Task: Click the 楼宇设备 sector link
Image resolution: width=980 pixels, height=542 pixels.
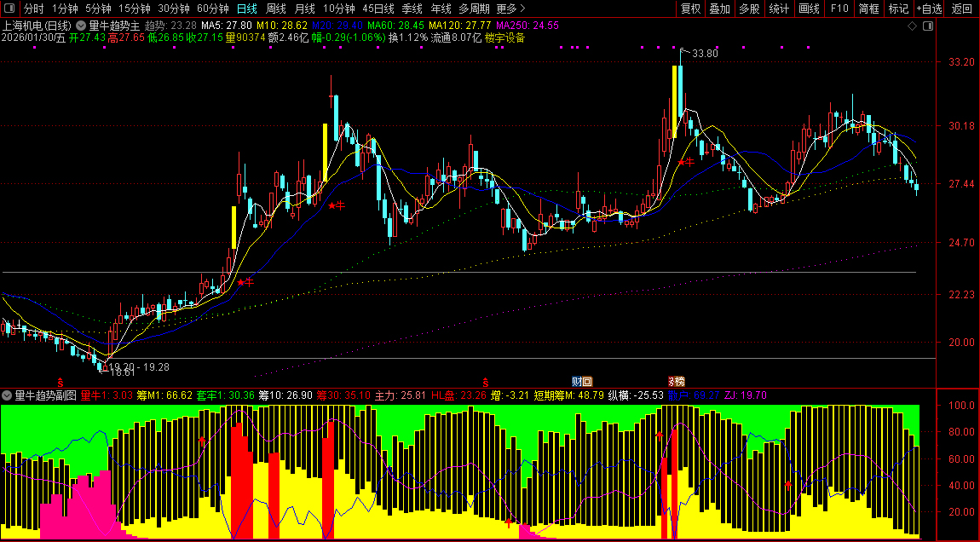Action: [505, 38]
